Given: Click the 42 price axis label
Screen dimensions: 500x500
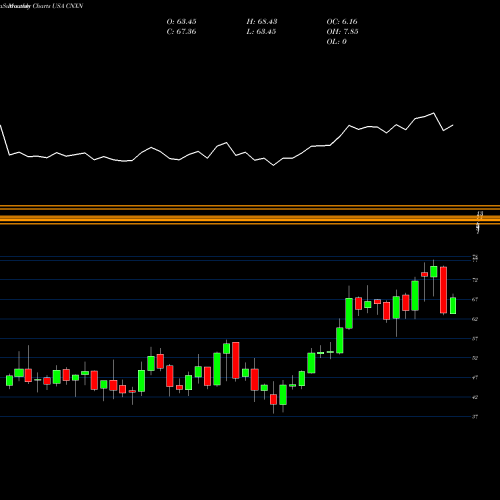Looking at the screenshot, I should tap(475, 397).
